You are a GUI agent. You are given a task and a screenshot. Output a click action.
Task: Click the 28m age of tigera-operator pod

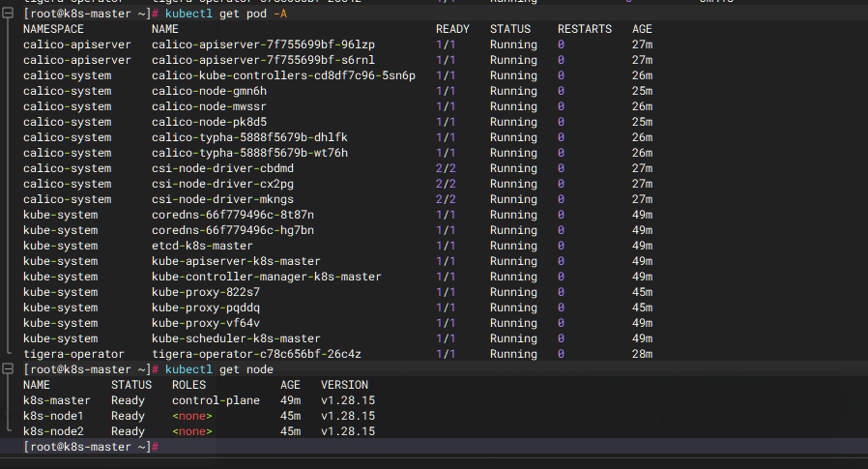point(642,354)
